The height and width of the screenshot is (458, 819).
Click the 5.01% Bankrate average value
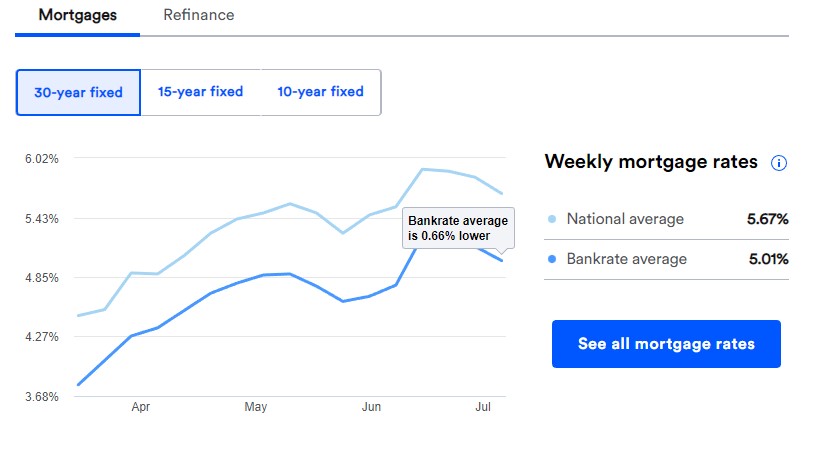pyautogui.click(x=768, y=259)
